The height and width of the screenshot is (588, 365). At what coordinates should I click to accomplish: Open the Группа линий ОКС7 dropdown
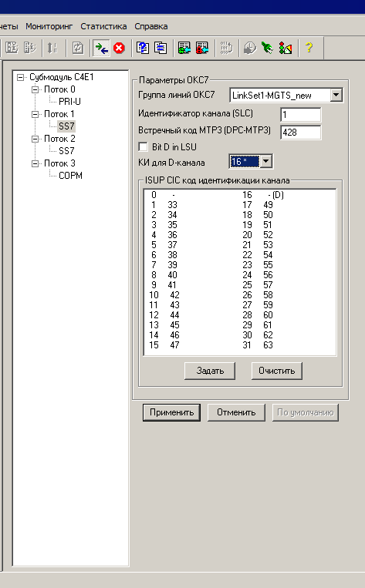pyautogui.click(x=336, y=95)
